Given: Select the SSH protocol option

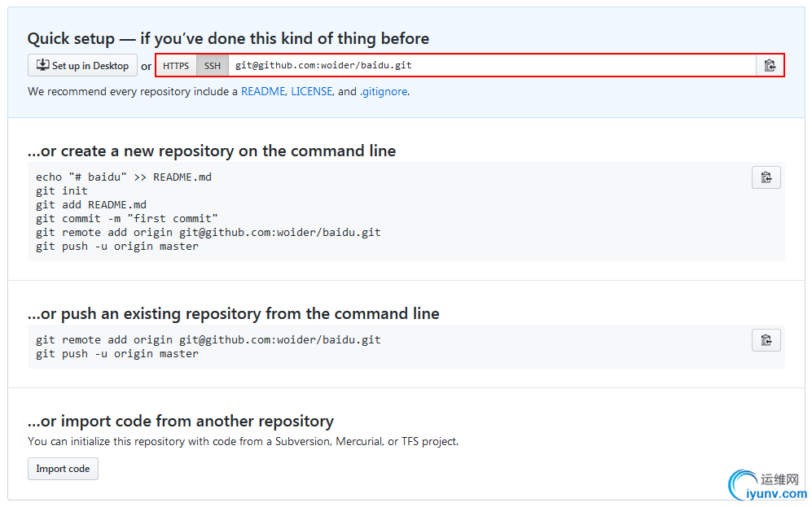Looking at the screenshot, I should (x=213, y=66).
